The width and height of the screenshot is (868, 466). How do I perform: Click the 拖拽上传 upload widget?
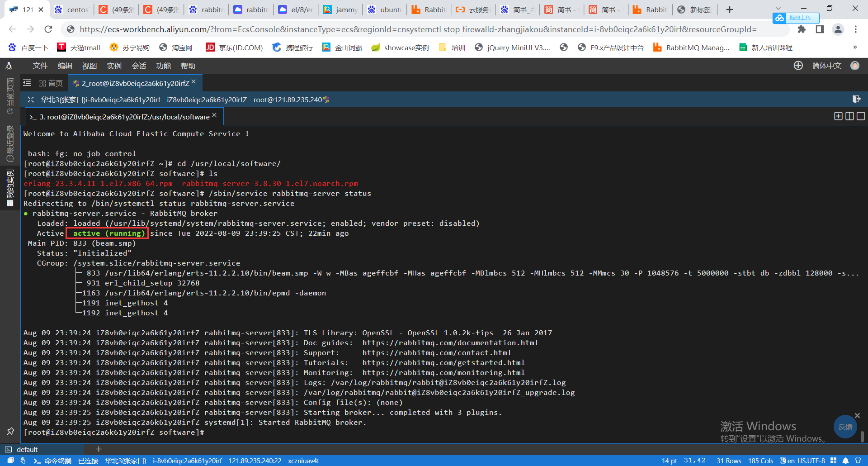(x=796, y=18)
